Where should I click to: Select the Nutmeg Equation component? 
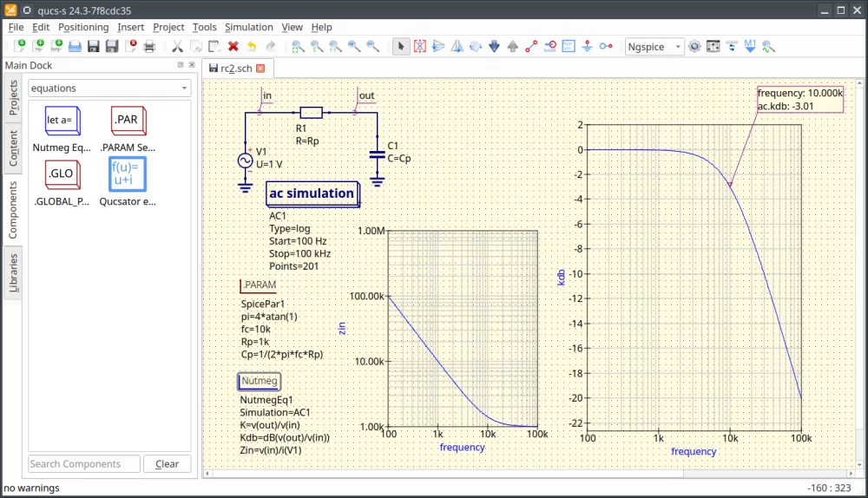click(x=62, y=129)
